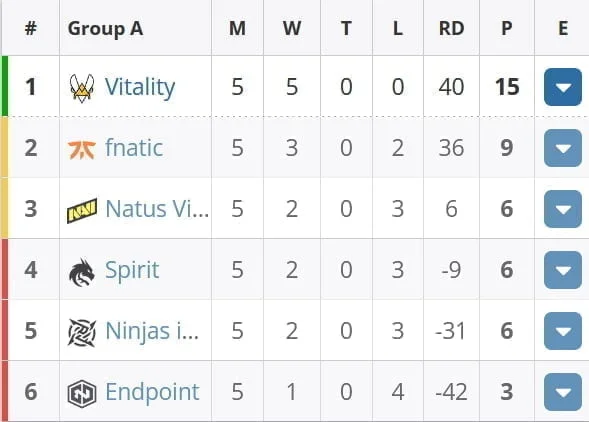Open the Spirit team page link
This screenshot has height=422, width=589.
pos(132,271)
